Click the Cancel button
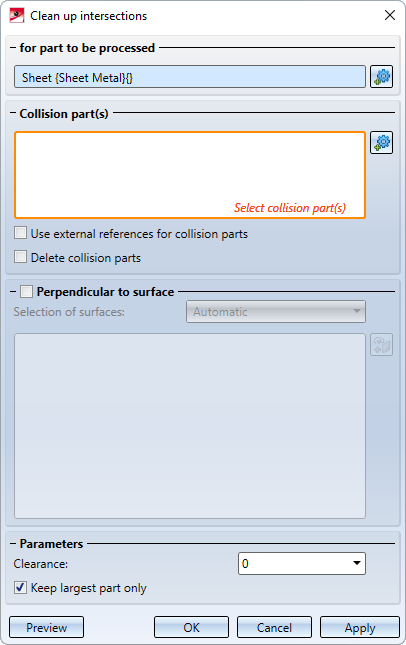Screen dimensions: 406x645 274,627
